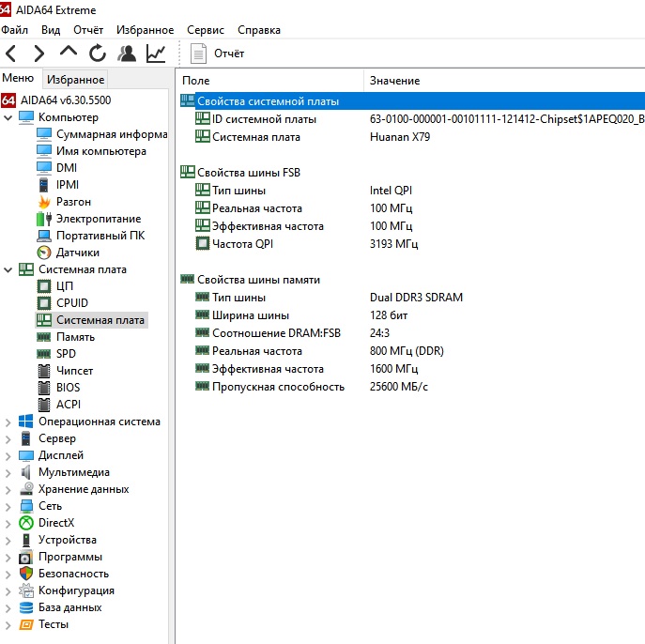Select Программы tree item
645x644 pixels.
[x=70, y=557]
